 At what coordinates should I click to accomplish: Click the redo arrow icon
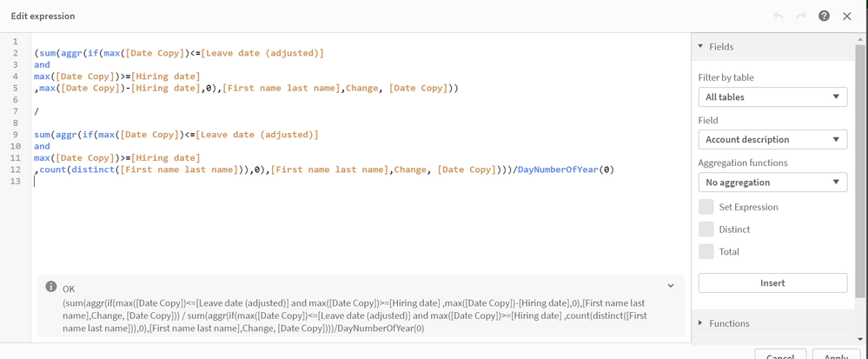801,16
